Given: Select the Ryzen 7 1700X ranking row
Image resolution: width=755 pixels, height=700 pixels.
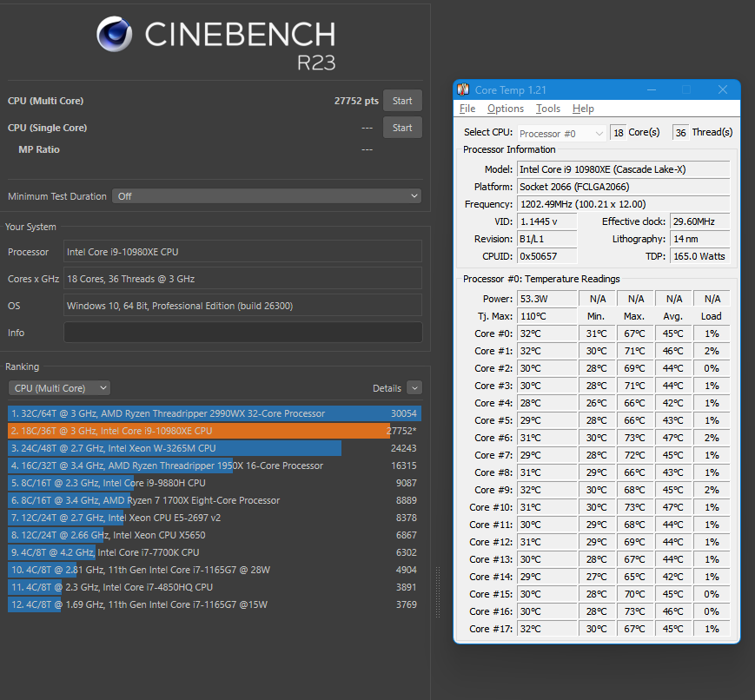Looking at the screenshot, I should (215, 500).
